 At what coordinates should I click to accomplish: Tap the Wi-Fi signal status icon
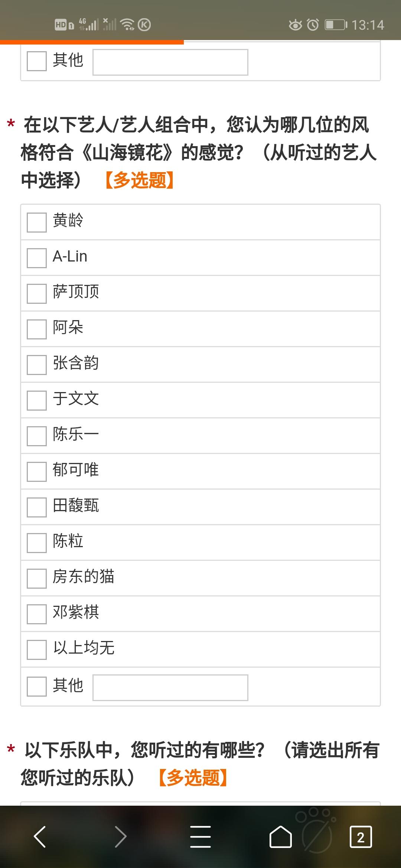(x=127, y=24)
